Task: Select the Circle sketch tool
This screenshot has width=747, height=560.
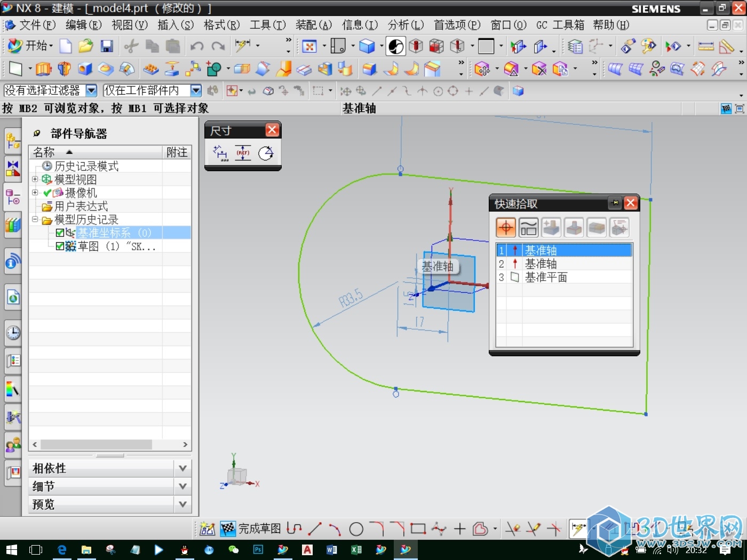Action: coord(356,529)
